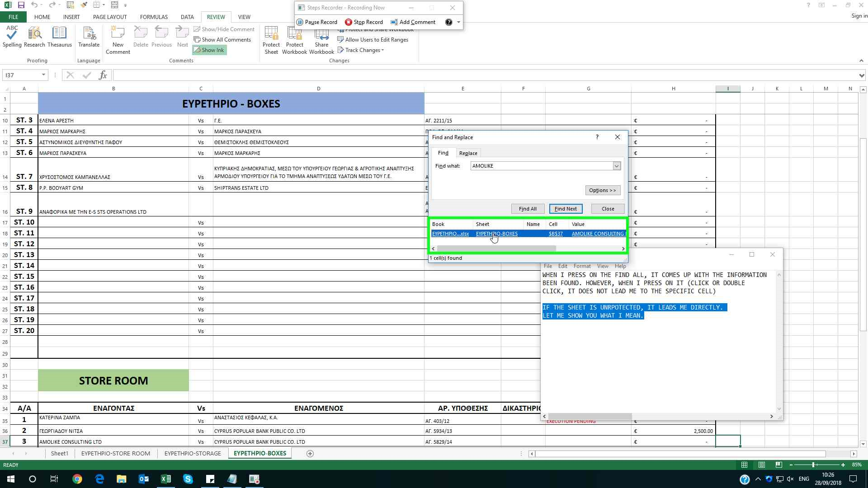Click the Spelling check icon
This screenshot has height=488, width=868.
tap(12, 36)
